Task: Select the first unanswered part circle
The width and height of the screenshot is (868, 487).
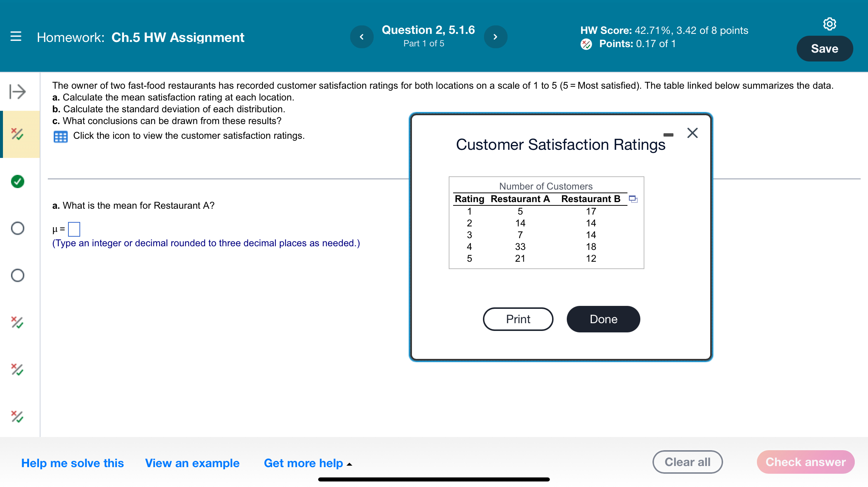Action: pyautogui.click(x=17, y=228)
